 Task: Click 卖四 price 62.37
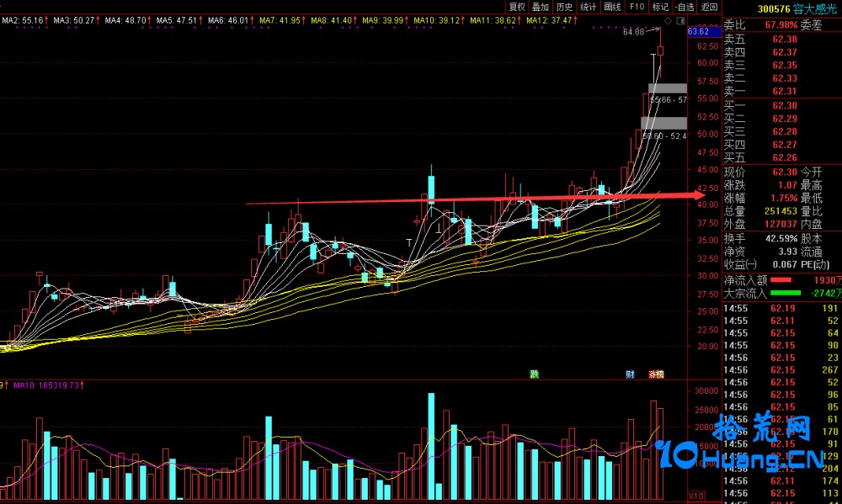(x=785, y=52)
